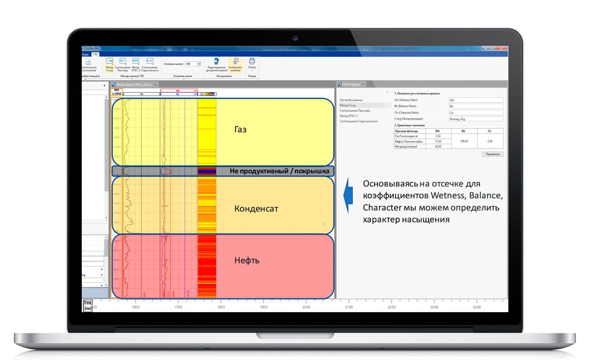Click Горизонтальное расположение layout icon

(x=89, y=65)
